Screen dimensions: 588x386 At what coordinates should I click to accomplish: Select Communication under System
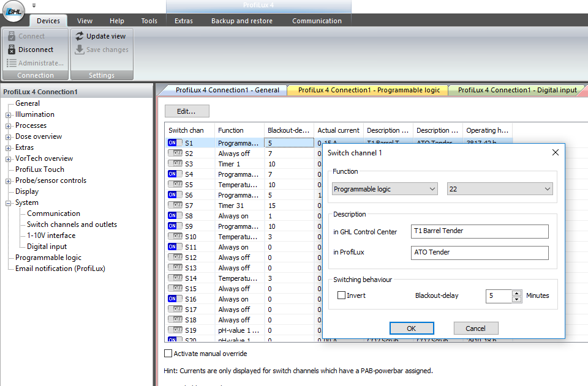coord(54,213)
